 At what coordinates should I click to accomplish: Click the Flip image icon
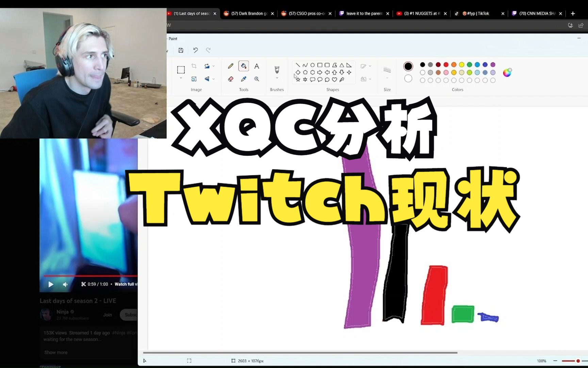click(207, 79)
